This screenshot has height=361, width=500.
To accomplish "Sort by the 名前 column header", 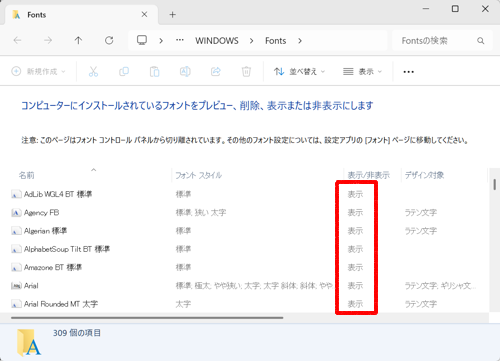I will coord(27,175).
